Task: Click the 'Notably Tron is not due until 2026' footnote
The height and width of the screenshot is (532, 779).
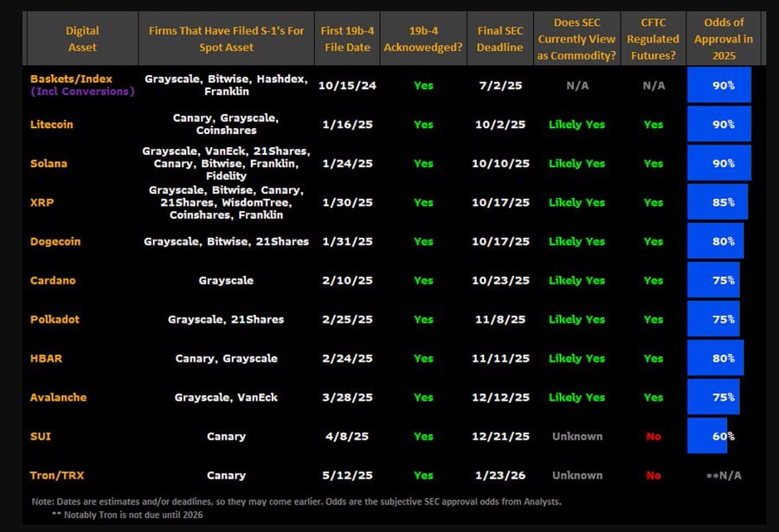Action: (x=128, y=515)
